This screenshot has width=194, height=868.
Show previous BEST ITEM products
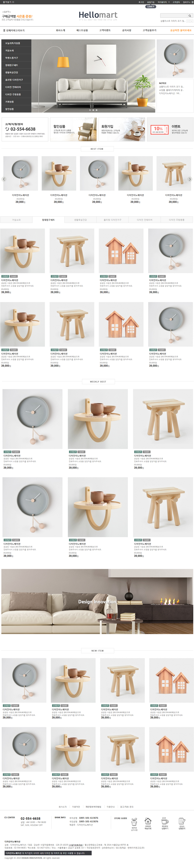point(4,179)
